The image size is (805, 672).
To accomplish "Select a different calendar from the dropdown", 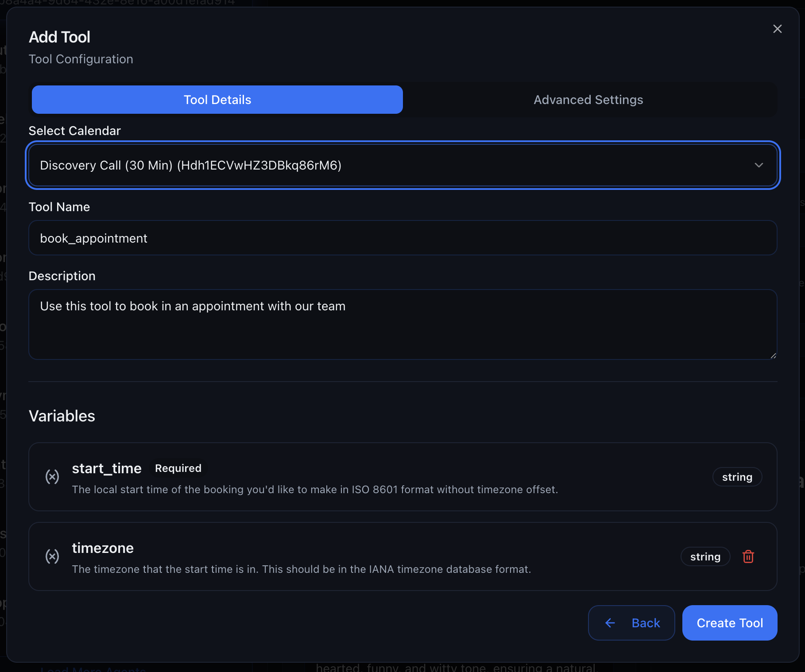I will [x=402, y=165].
